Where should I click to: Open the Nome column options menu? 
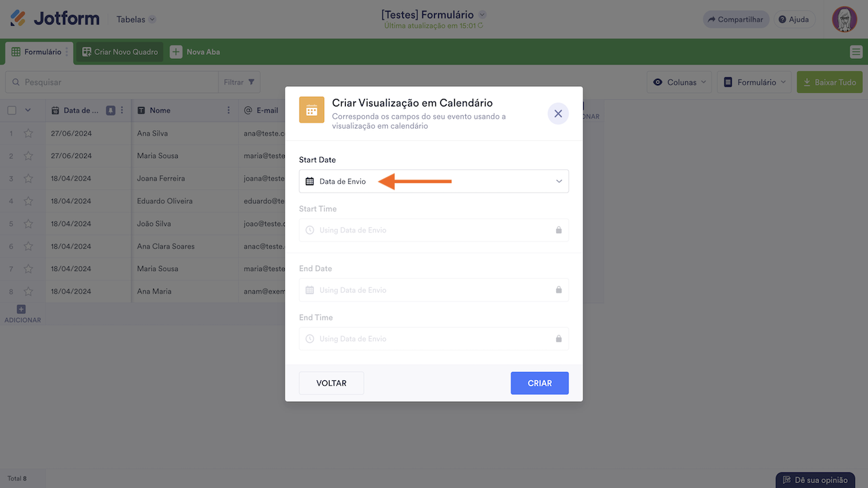pyautogui.click(x=229, y=110)
